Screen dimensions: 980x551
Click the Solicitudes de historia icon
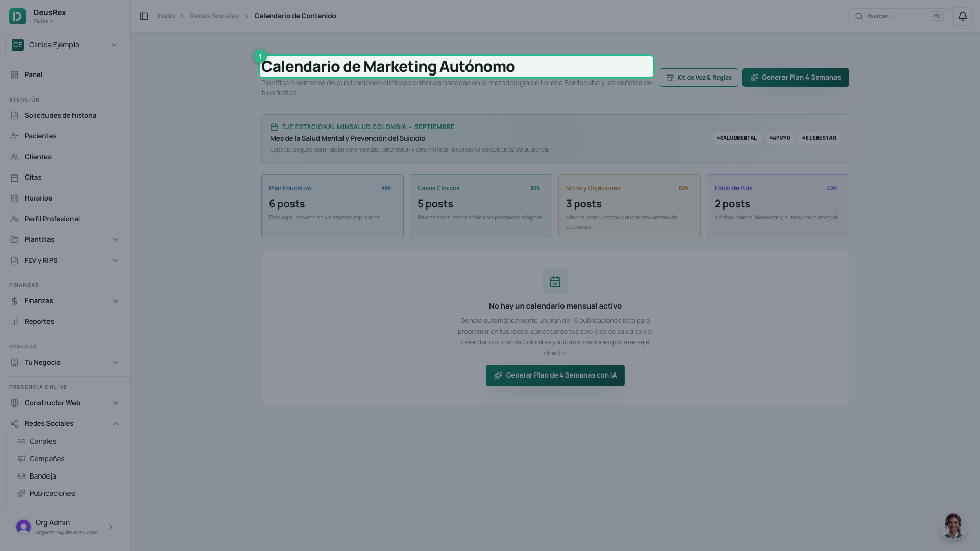click(14, 116)
